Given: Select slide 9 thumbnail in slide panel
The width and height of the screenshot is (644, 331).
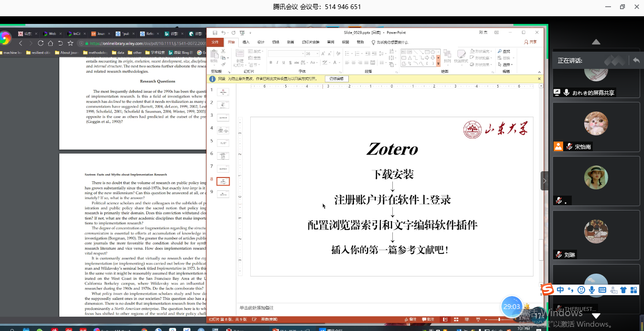Looking at the screenshot, I should (223, 194).
